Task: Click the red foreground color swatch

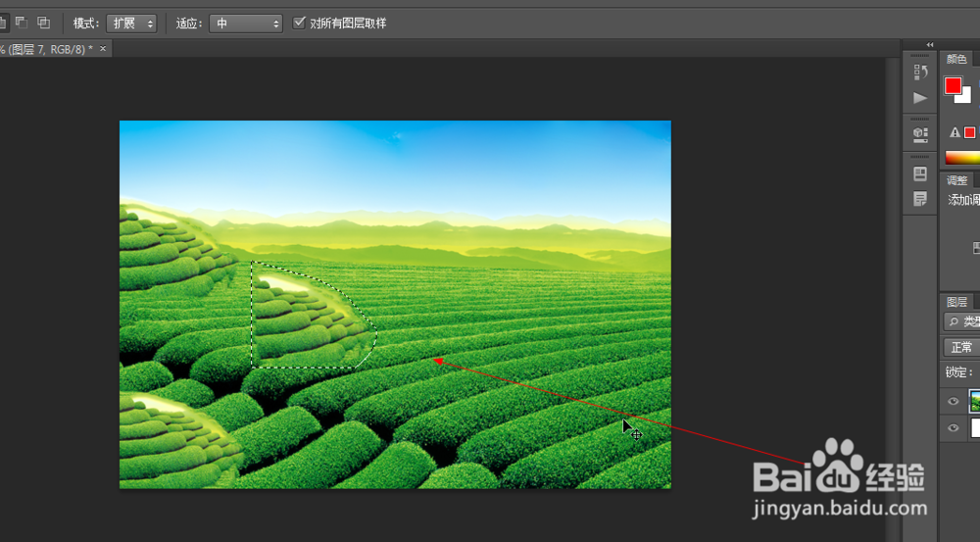Action: [953, 85]
